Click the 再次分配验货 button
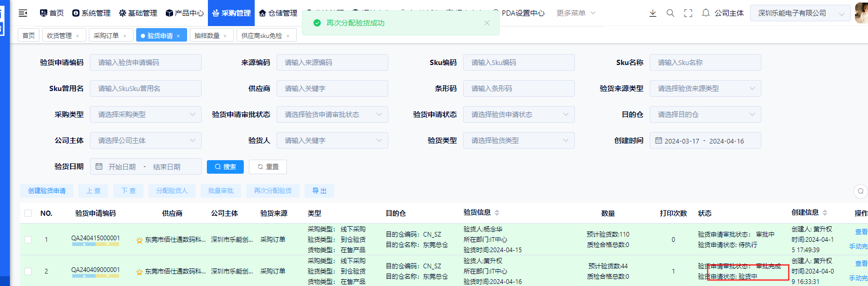Screen dimensions: 868x286 pos(273,191)
